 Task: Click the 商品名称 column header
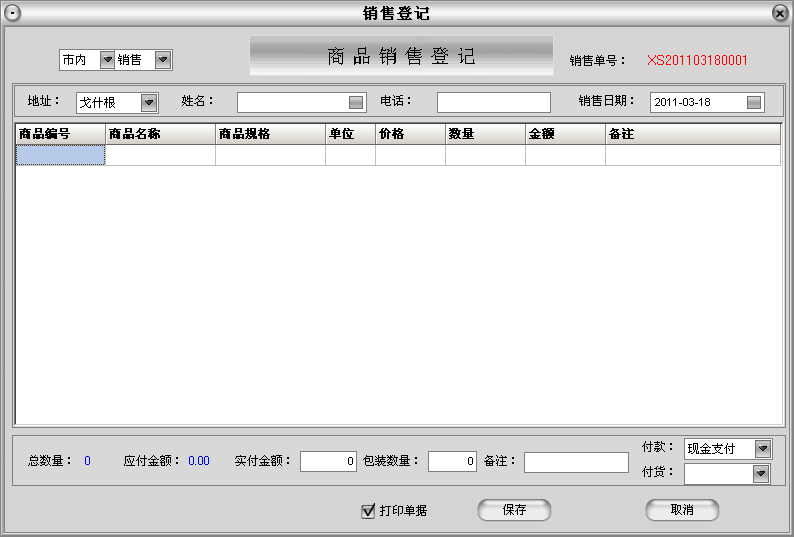pos(161,134)
